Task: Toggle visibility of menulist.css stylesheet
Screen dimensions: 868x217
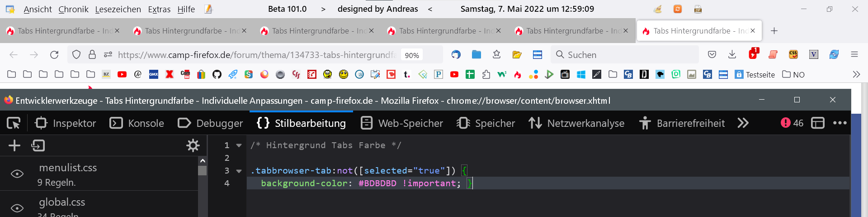Action: coord(17,174)
